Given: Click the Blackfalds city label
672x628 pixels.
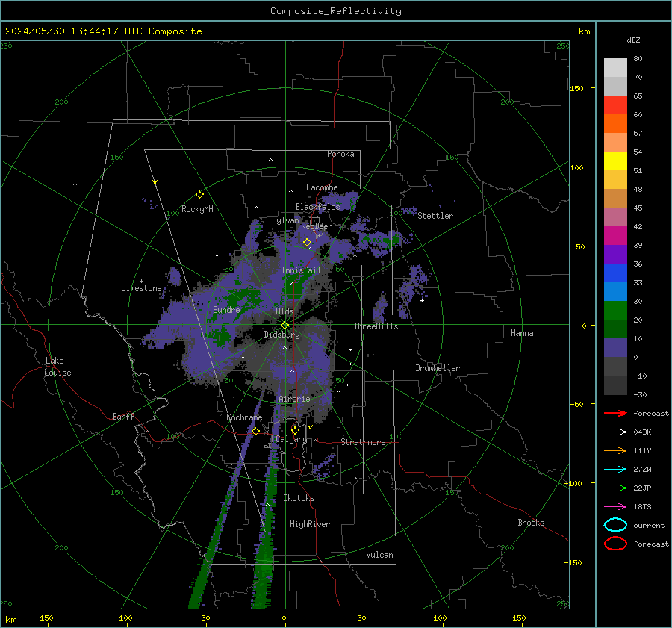Looking at the screenshot, I should pyautogui.click(x=317, y=207).
